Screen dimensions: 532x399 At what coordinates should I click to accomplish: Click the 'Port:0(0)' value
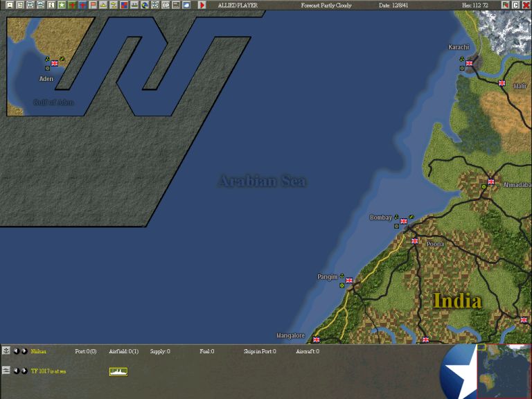(x=85, y=351)
